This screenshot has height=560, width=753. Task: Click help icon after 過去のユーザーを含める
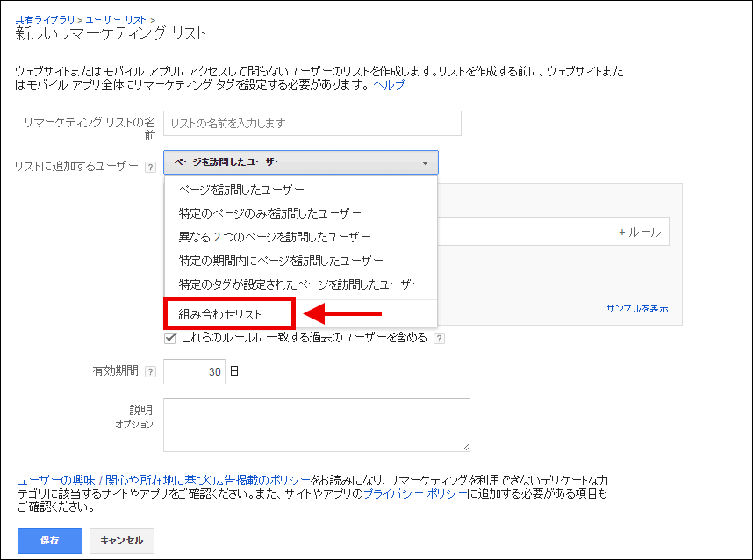[439, 338]
